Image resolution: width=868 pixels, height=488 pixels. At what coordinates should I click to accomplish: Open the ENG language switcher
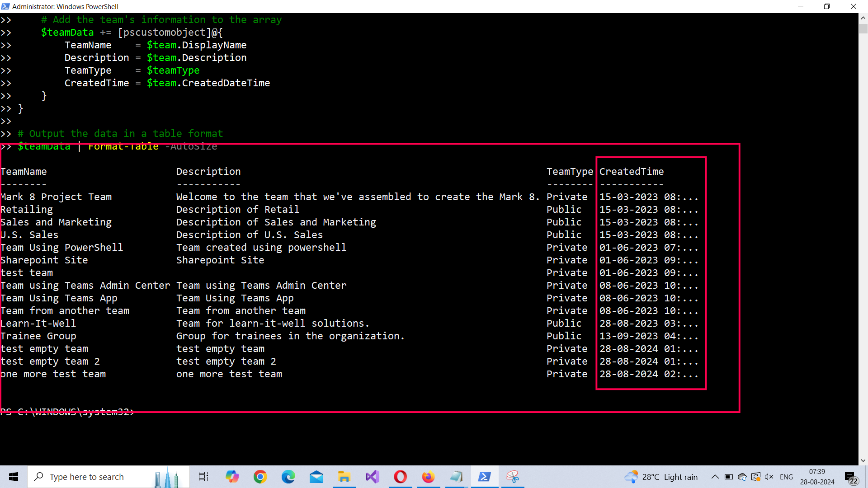[787, 477]
